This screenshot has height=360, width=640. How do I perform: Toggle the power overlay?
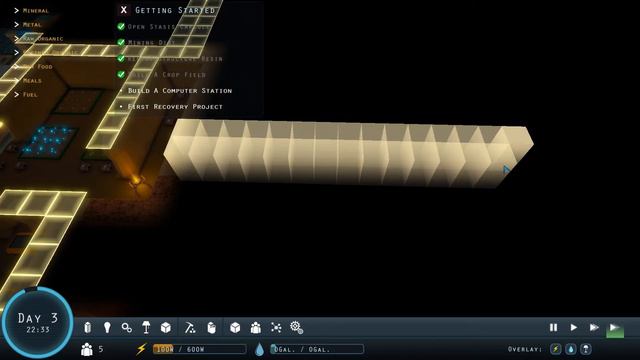[556, 349]
